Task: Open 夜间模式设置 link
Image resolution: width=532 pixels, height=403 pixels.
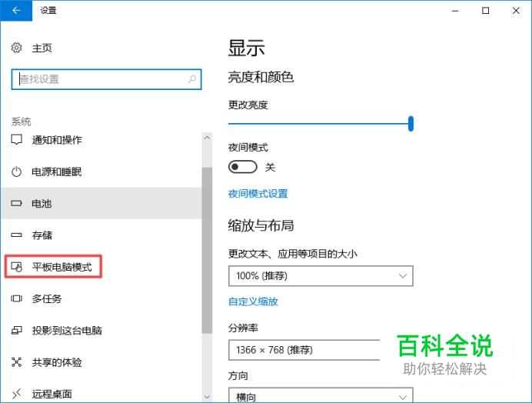Action: point(258,194)
